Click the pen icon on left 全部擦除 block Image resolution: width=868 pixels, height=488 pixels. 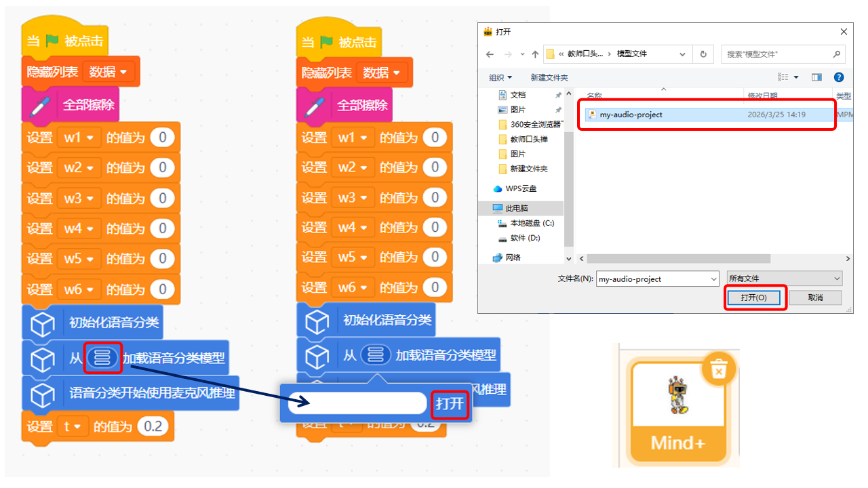[x=41, y=105]
